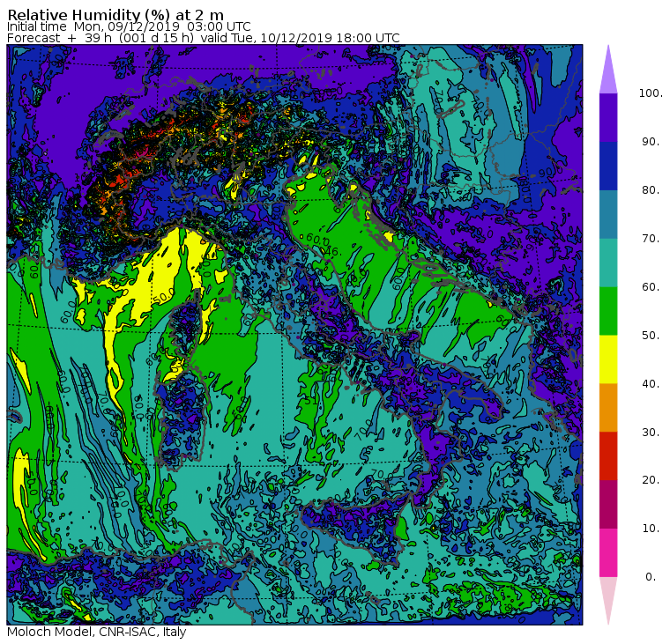Click the 60–70 teal legend band

pos(608,263)
